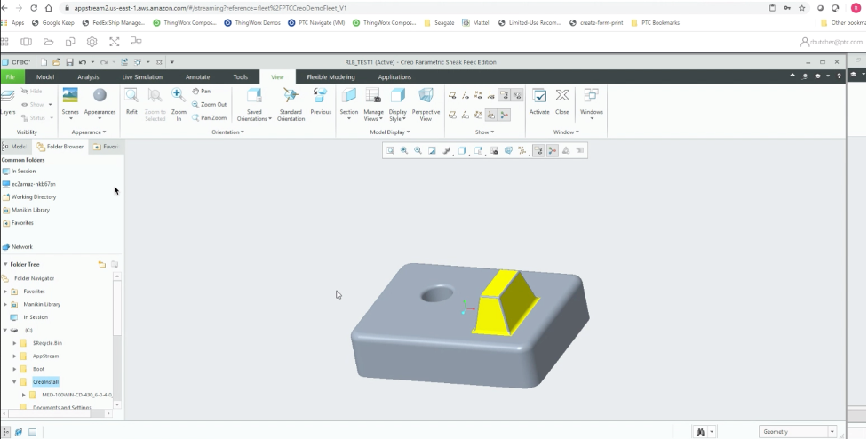The width and height of the screenshot is (868, 440).
Task: Open Geometry selection filter dropdown
Action: [x=832, y=432]
